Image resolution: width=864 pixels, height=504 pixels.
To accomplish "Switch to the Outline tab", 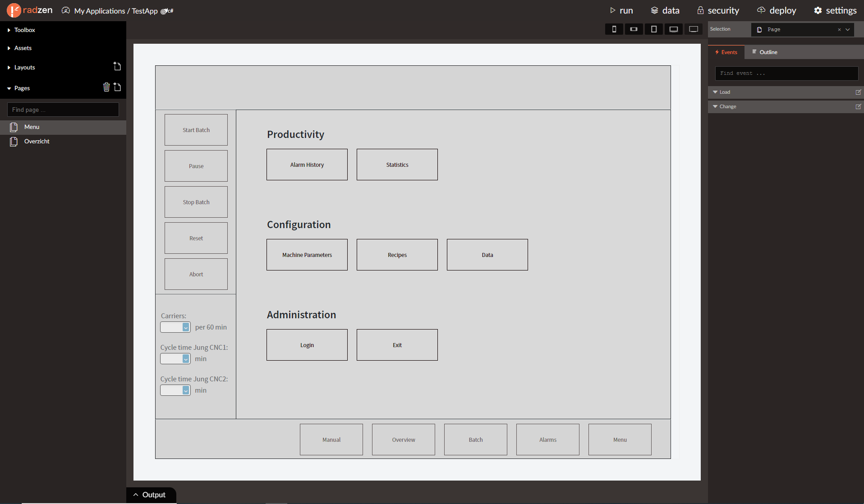I will [765, 52].
